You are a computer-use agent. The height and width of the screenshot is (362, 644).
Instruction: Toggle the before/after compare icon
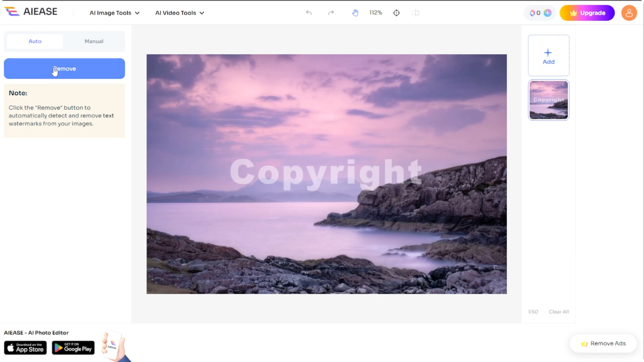click(x=415, y=13)
